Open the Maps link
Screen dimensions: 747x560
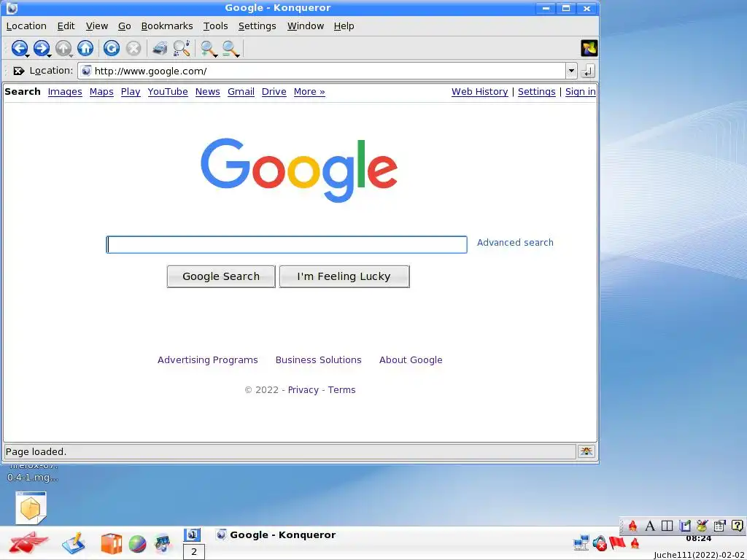pyautogui.click(x=101, y=91)
